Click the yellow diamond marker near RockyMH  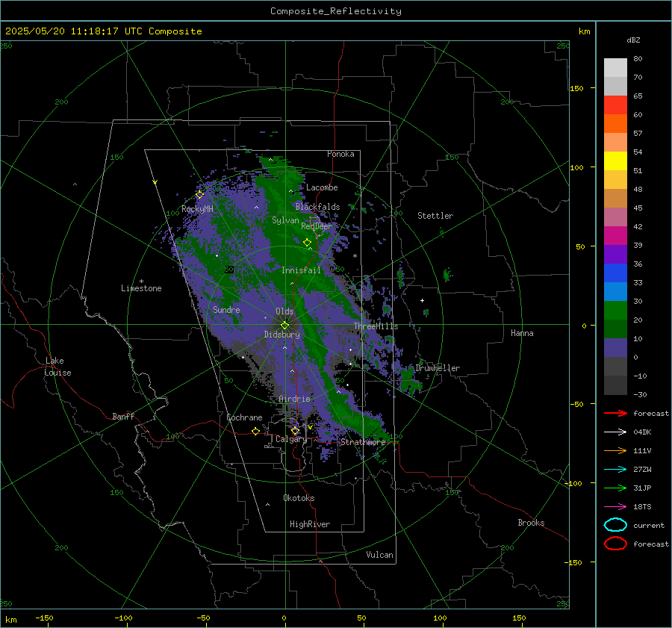(199, 195)
